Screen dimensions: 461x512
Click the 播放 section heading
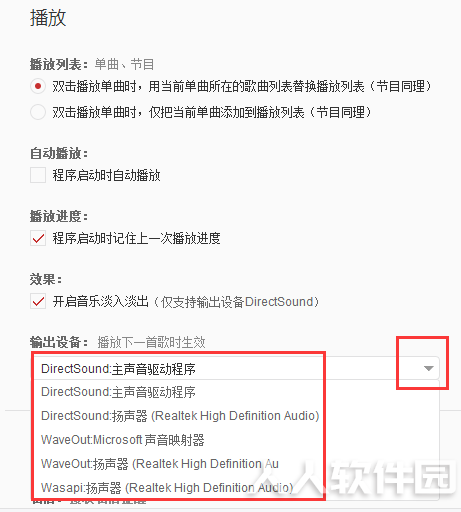point(48,17)
